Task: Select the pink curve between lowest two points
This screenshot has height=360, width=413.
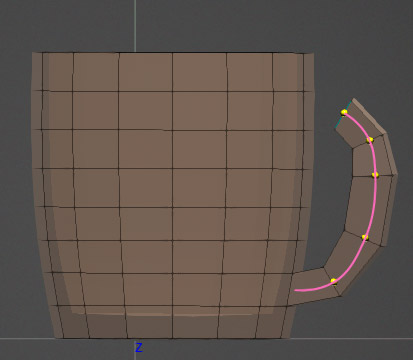Action: coord(352,263)
